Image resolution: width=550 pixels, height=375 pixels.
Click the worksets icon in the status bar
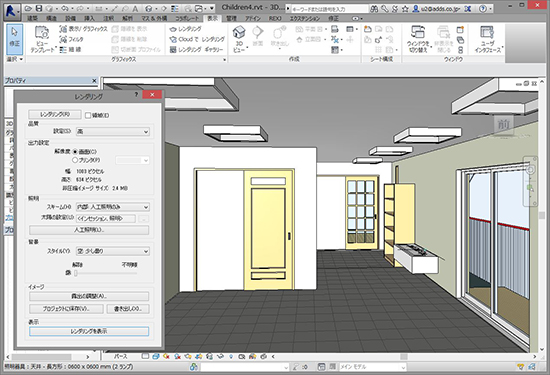[x=193, y=367]
